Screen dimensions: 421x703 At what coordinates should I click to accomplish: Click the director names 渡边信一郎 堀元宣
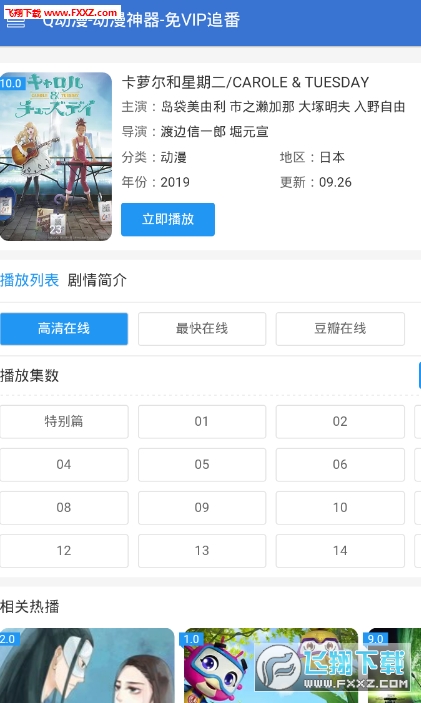(x=215, y=132)
